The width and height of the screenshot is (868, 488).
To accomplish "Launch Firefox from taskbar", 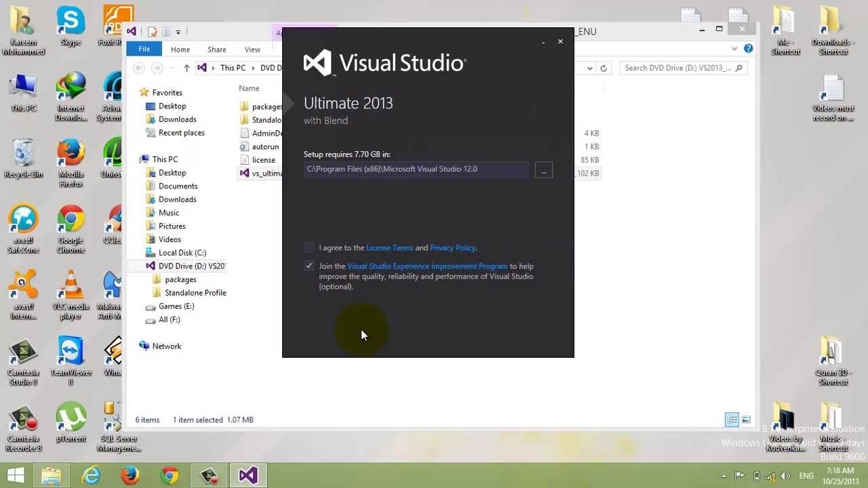I will (x=130, y=475).
